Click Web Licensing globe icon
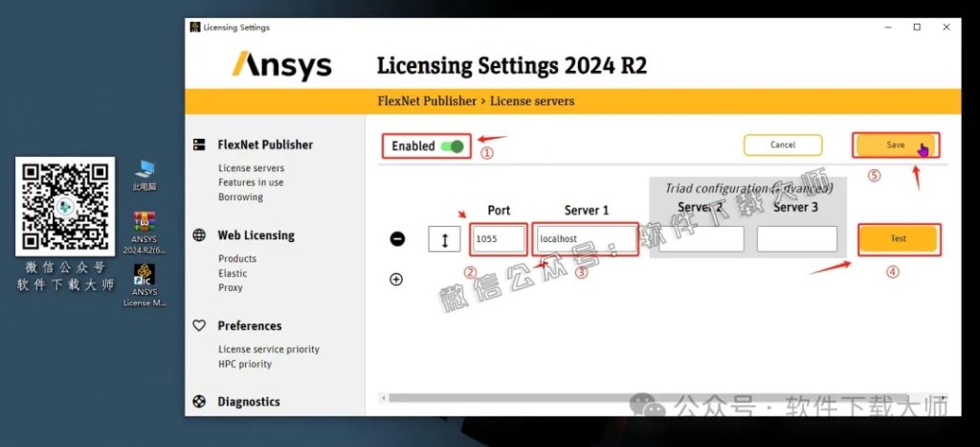The image size is (980, 447). point(199,235)
